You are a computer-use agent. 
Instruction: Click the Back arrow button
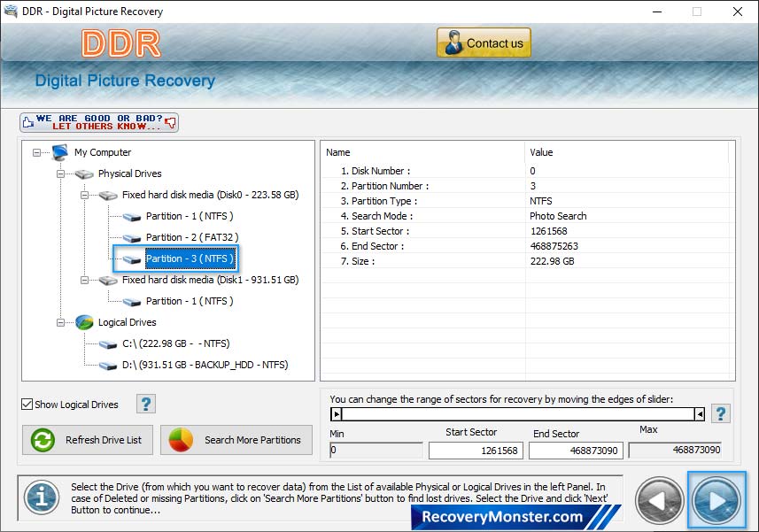pos(659,500)
